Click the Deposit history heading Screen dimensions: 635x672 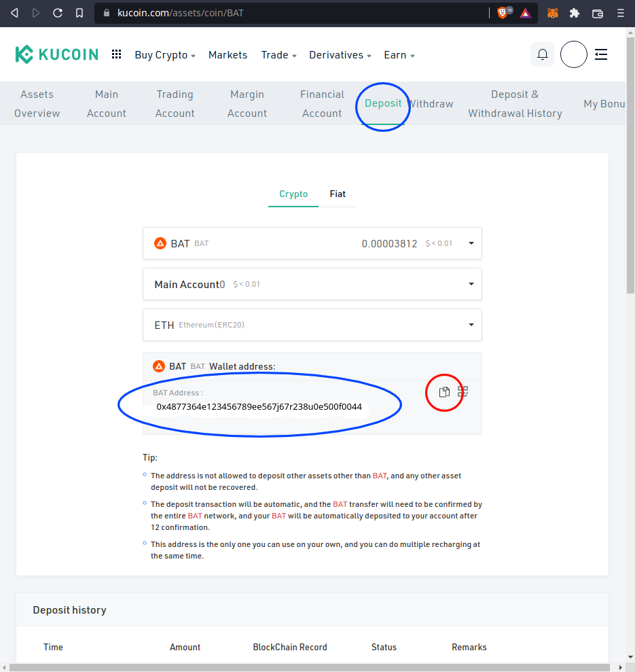point(69,610)
